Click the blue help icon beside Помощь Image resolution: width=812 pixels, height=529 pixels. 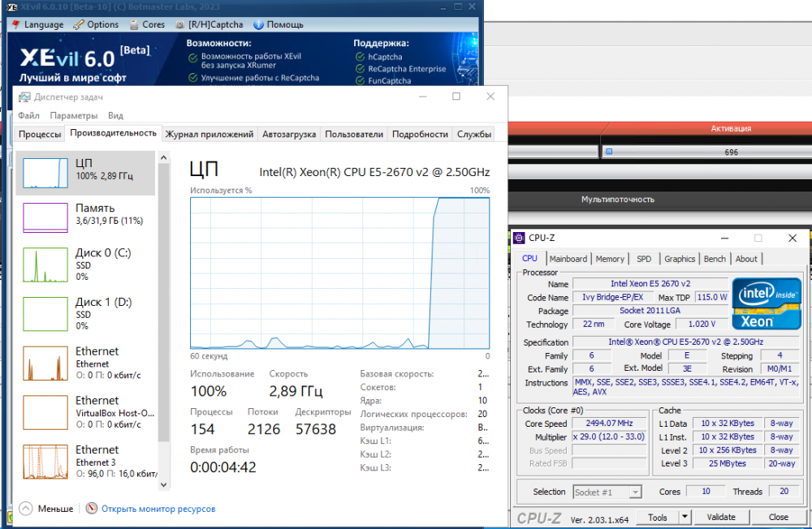point(258,24)
